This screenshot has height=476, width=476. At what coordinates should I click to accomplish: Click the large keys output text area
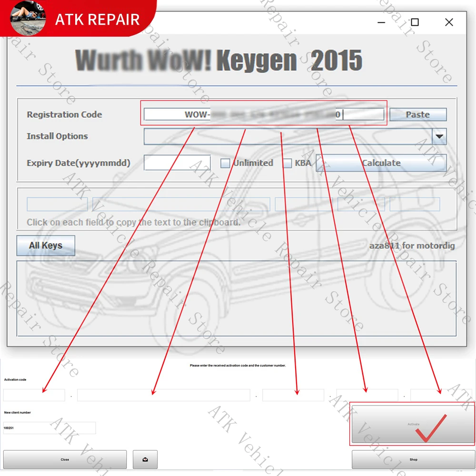(x=236, y=298)
